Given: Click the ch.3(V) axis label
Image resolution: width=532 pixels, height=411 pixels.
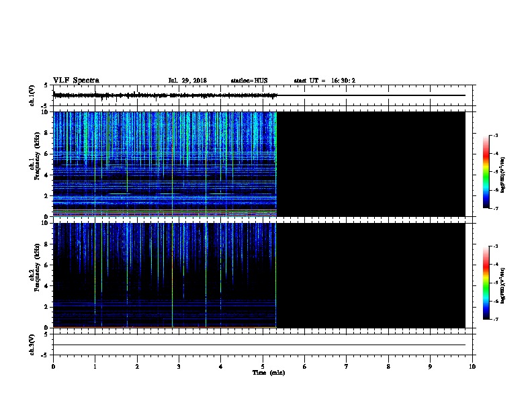Looking at the screenshot, I should click(32, 345).
